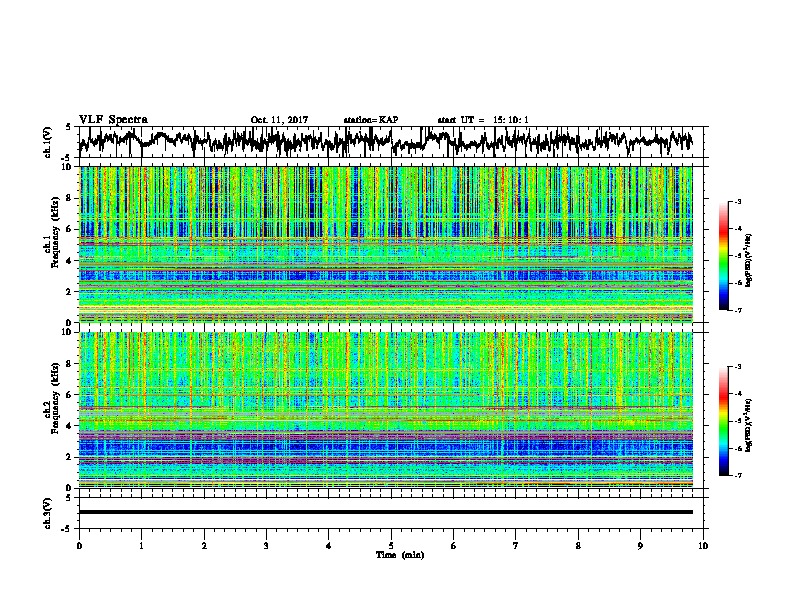Click the ch.2 colorbar "-7" tick value
The image size is (792, 612).
tap(737, 475)
